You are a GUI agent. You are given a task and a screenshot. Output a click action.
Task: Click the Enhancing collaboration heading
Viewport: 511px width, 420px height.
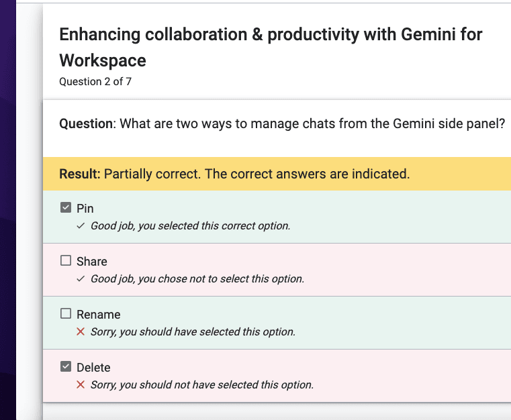271,48
